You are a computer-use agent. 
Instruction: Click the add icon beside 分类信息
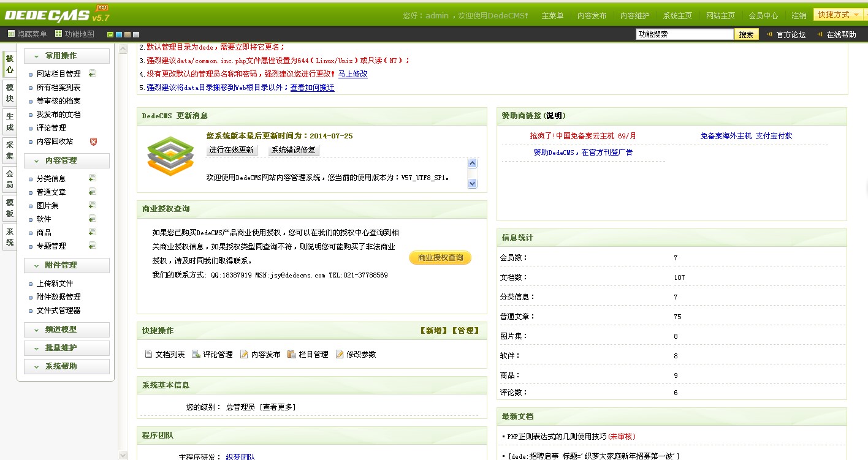[93, 178]
